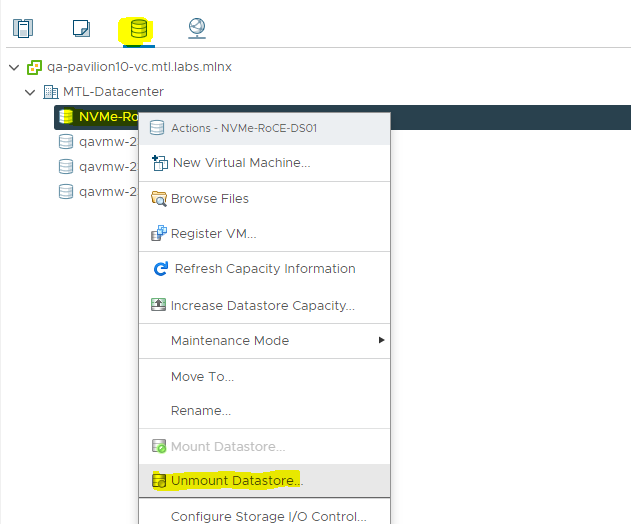This screenshot has width=631, height=524.
Task: Click the third qavmw-2 datastore icon
Action: click(66, 192)
